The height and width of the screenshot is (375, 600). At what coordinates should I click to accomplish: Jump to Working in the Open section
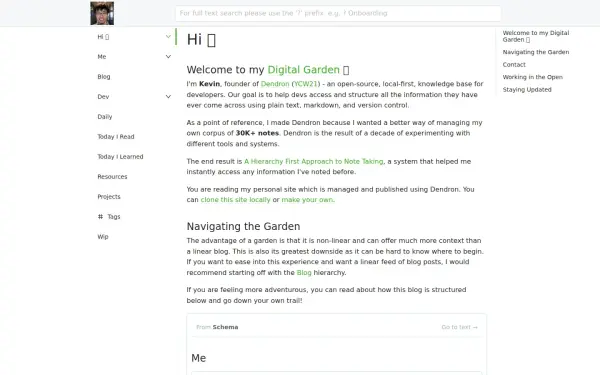click(532, 77)
